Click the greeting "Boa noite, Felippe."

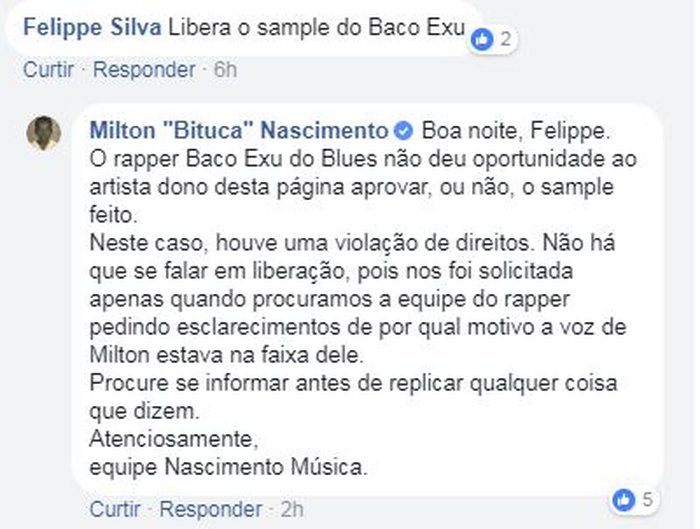click(516, 131)
